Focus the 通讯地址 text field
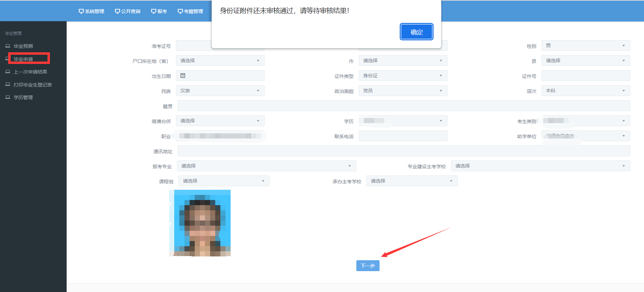Screen dimensions: 644x292 click(x=403, y=151)
